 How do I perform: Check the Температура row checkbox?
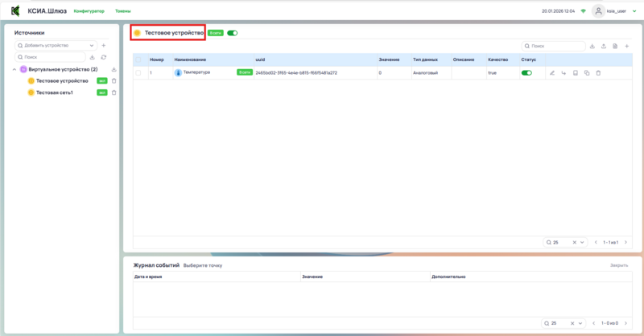click(138, 73)
